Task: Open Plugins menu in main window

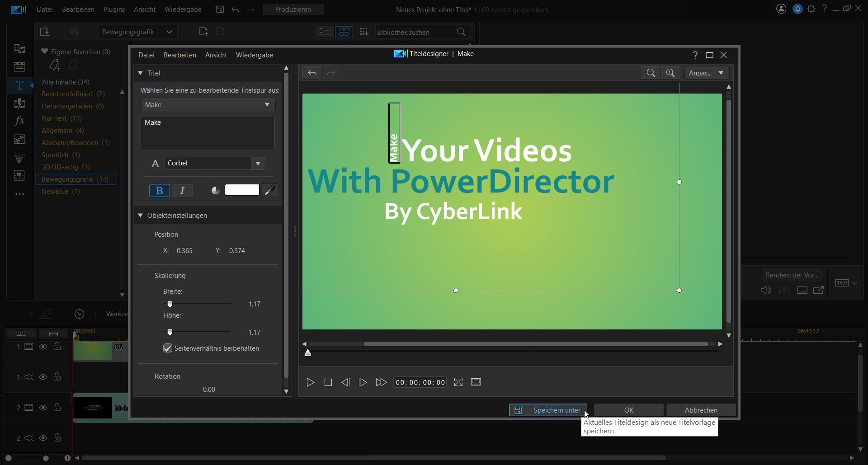Action: (114, 9)
